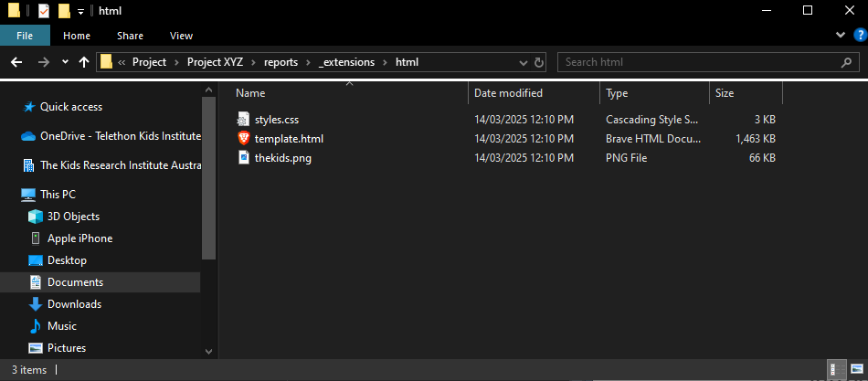Expand the ribbon using the chevron
868x381 pixels.
pyautogui.click(x=842, y=35)
